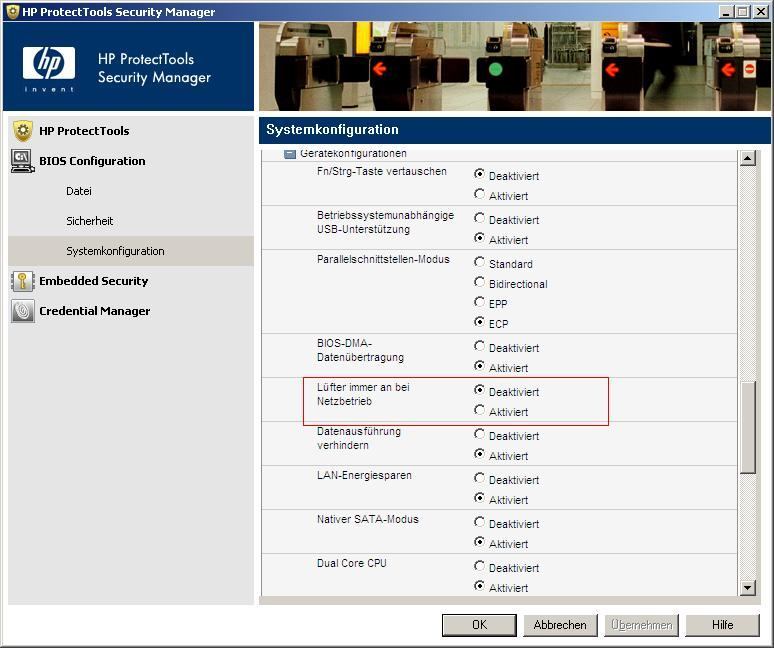The image size is (774, 648).
Task: Minimize the ProtectTools window
Action: point(725,12)
